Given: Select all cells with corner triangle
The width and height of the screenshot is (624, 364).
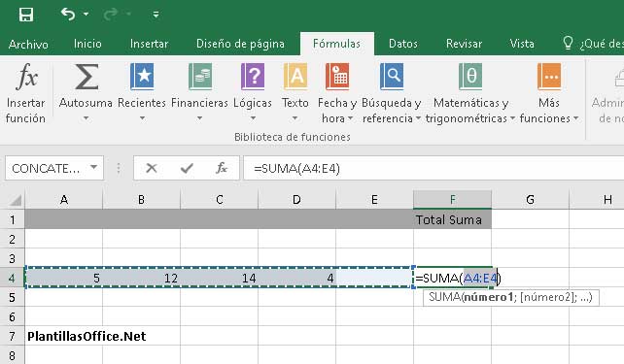Looking at the screenshot, I should (15, 200).
